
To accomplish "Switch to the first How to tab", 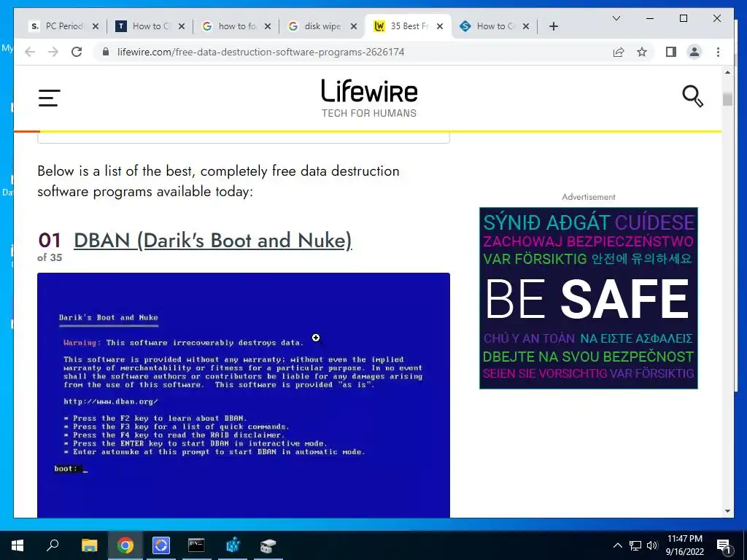I will pyautogui.click(x=150, y=26).
